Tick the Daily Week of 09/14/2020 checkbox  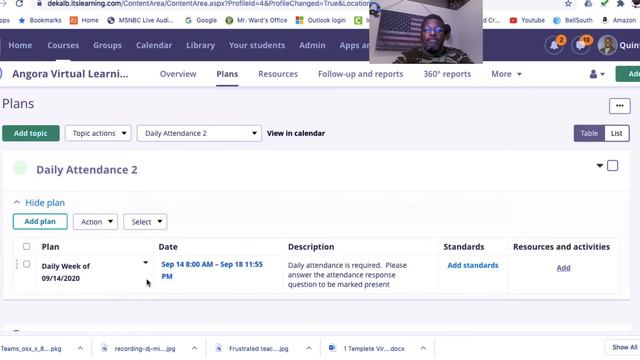[27, 264]
